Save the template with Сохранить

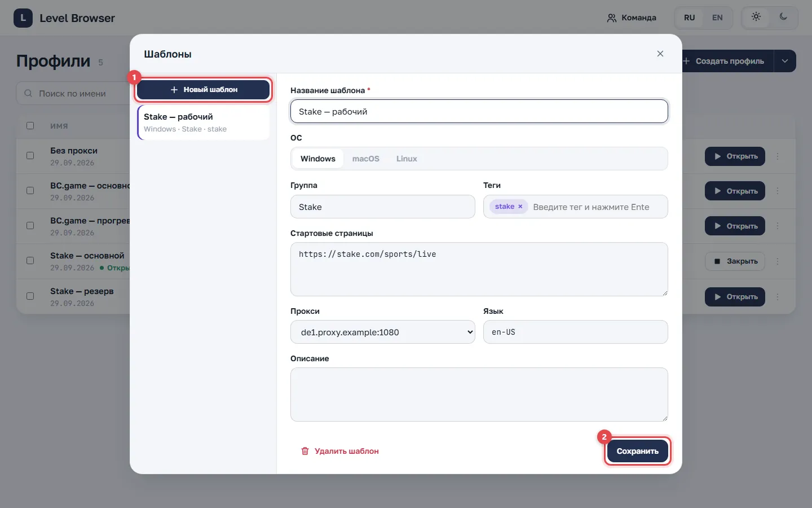coord(638,451)
